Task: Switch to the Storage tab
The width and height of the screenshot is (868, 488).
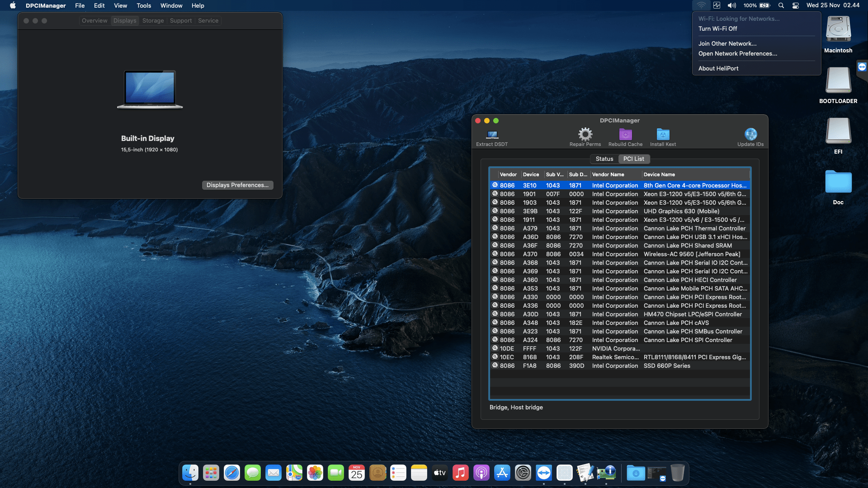Action: (153, 20)
